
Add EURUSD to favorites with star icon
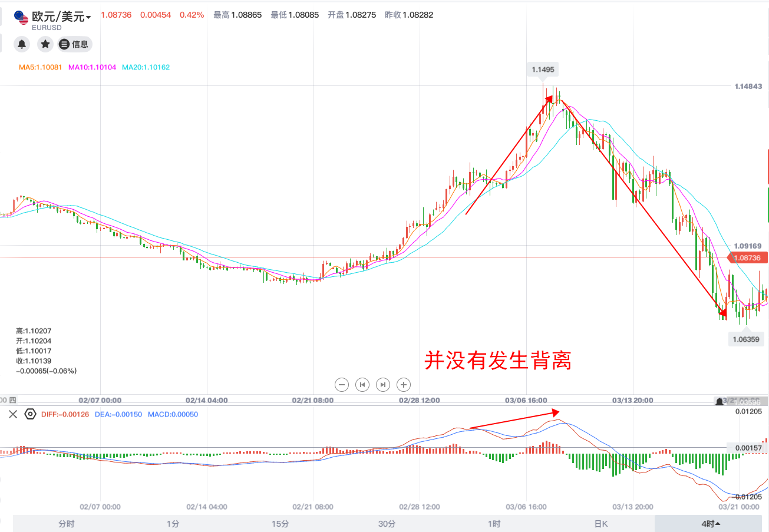point(45,44)
